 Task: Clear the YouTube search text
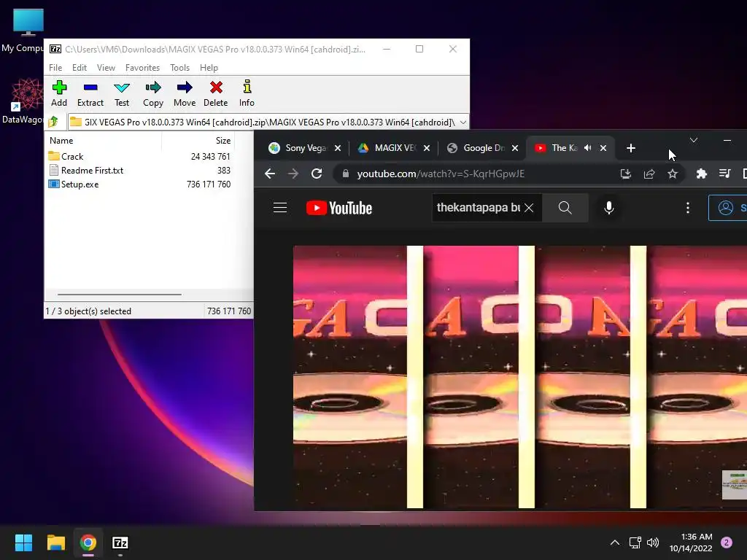click(x=529, y=208)
